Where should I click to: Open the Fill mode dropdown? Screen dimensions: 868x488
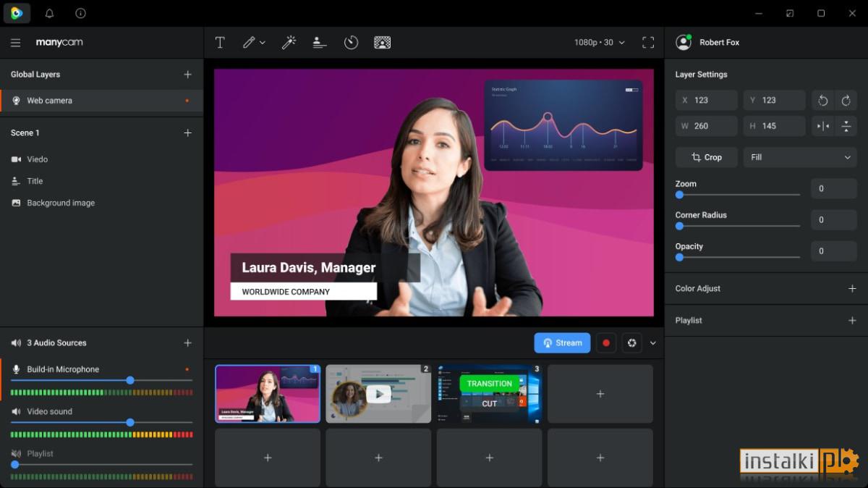800,157
